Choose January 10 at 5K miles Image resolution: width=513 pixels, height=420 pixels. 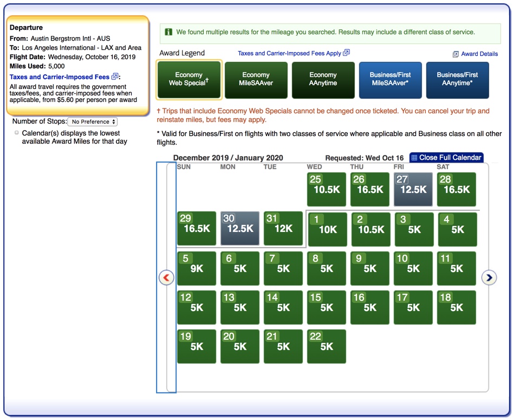coord(413,268)
